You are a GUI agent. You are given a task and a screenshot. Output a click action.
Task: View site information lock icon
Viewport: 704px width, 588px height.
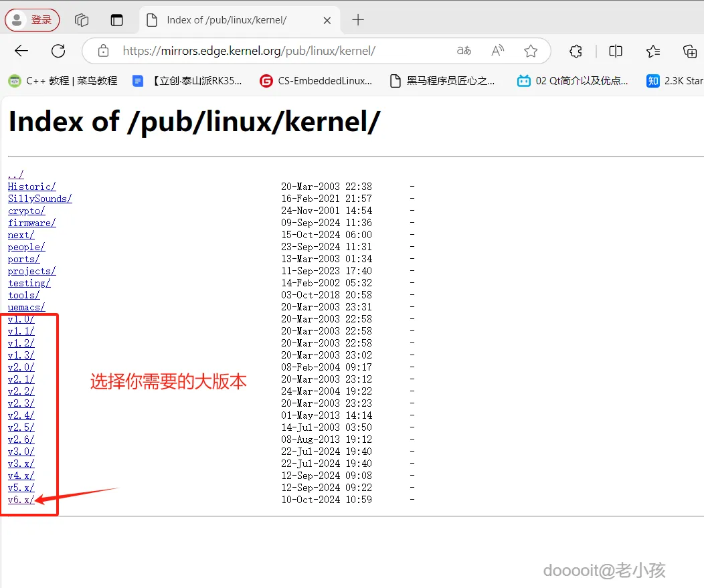103,51
